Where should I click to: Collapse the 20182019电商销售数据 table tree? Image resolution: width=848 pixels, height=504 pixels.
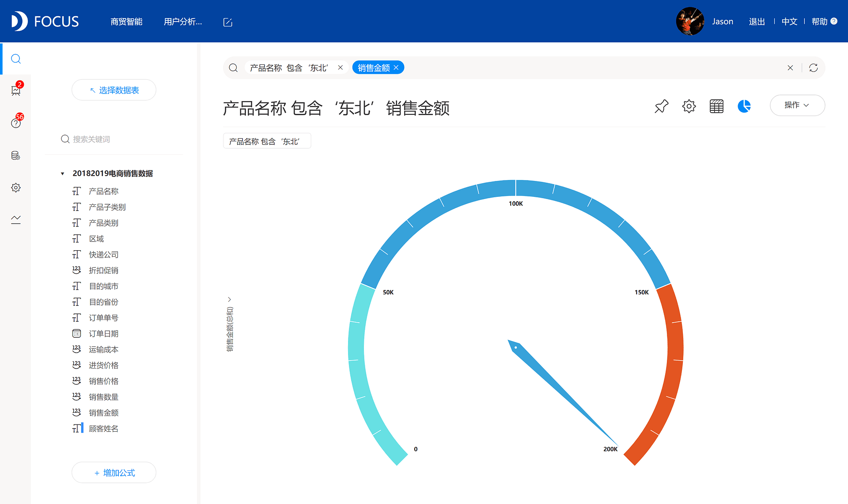click(62, 173)
